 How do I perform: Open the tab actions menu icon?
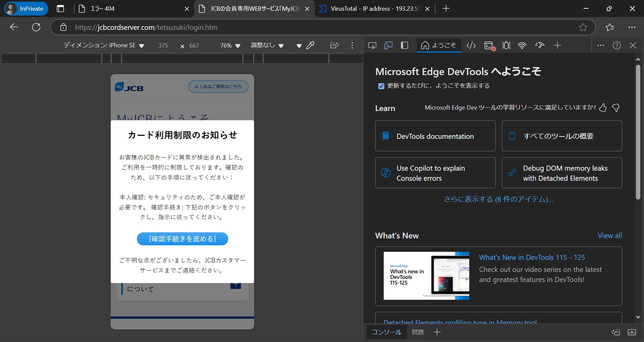click(60, 9)
